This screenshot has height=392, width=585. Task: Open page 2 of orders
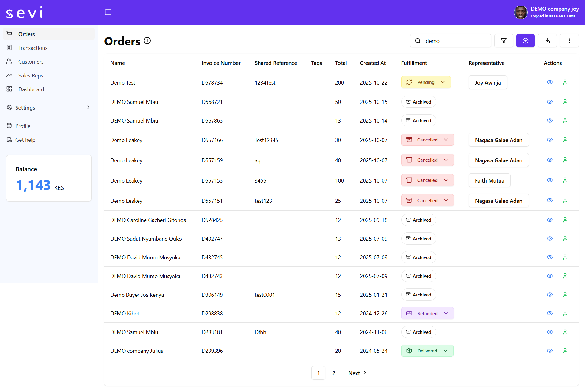(334, 373)
